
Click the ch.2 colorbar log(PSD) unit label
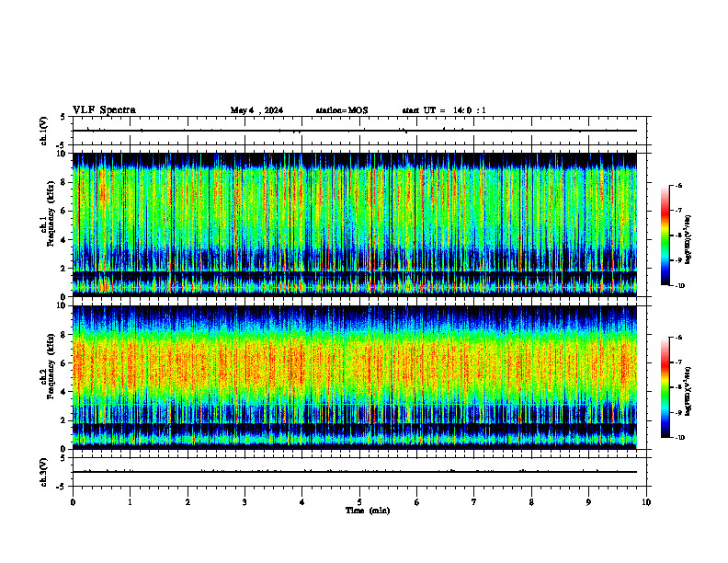click(x=688, y=391)
